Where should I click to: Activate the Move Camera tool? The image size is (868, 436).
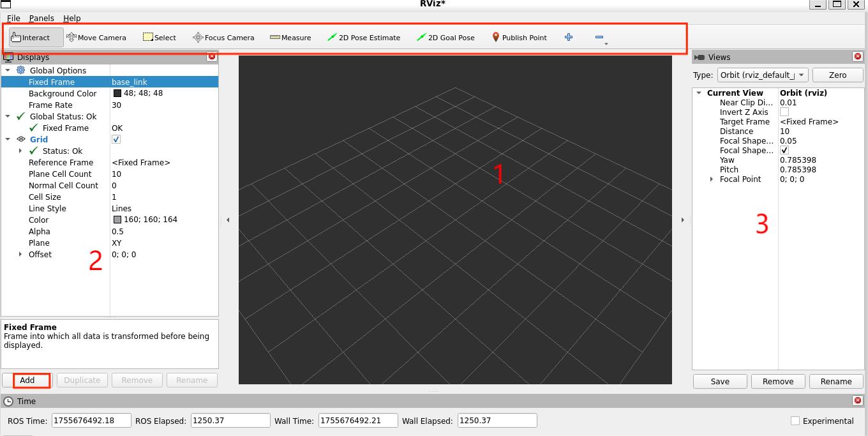tap(97, 37)
